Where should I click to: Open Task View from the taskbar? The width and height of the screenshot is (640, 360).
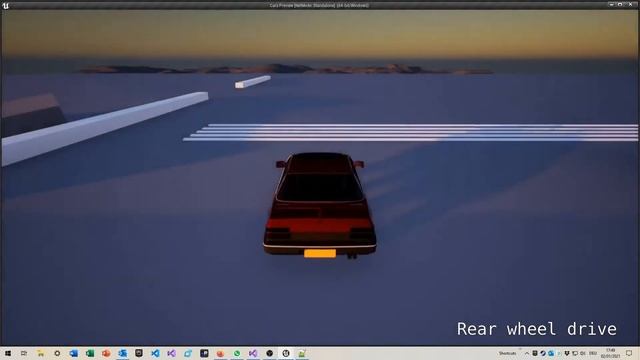click(x=24, y=353)
